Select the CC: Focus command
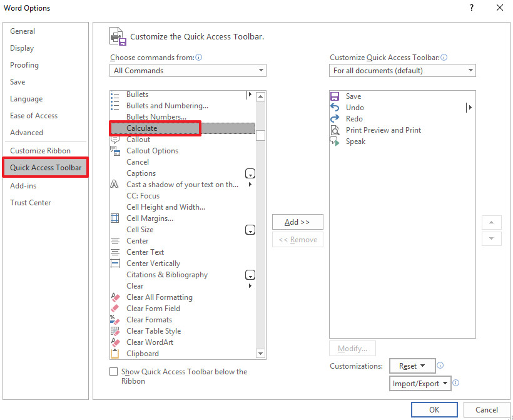513x420 pixels. pyautogui.click(x=183, y=196)
